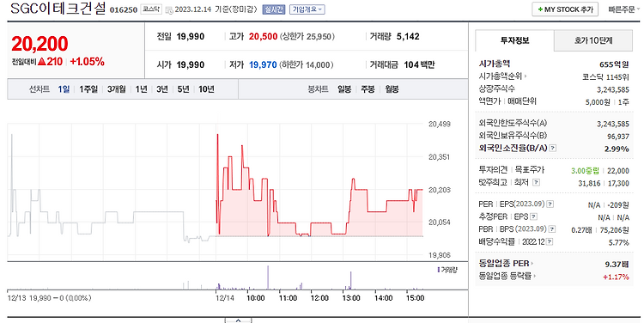Show 주봉 weekly candle chart

[368, 89]
